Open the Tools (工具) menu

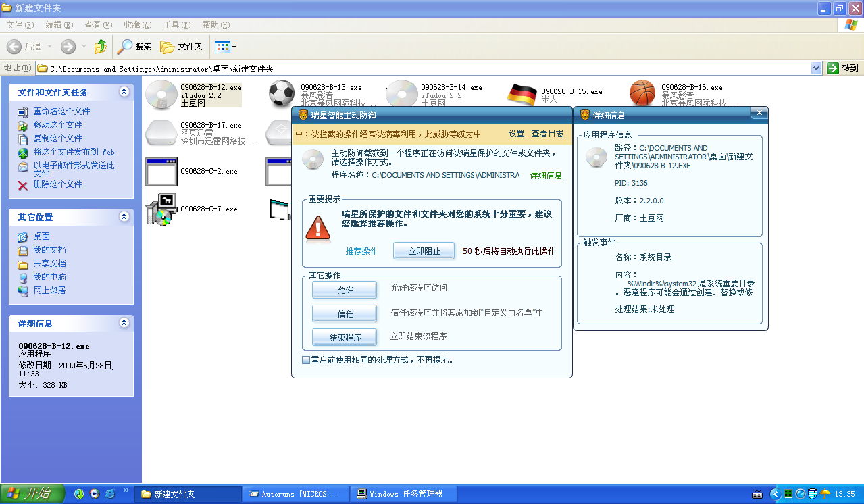coord(176,25)
